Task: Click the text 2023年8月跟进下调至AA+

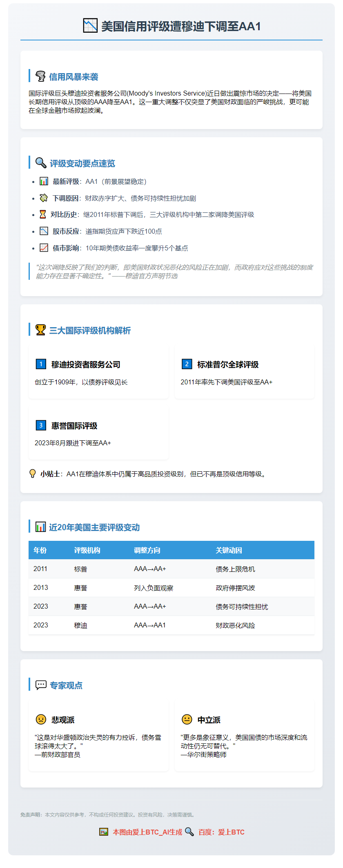Action: pos(73,443)
